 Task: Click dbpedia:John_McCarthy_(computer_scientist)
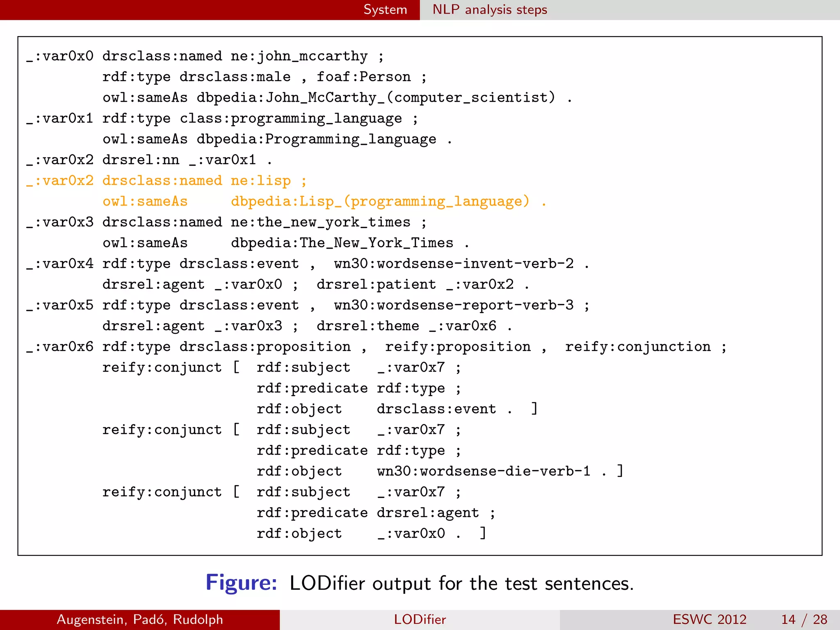tap(376, 98)
